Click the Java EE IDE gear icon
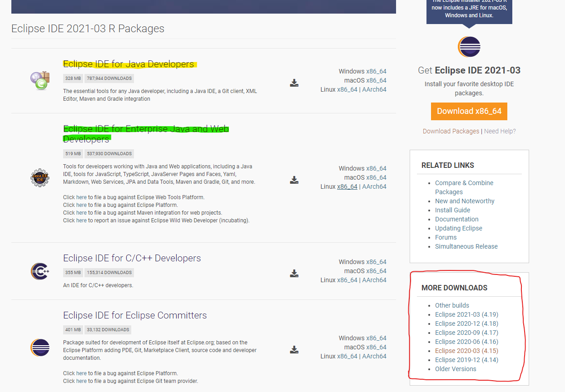 40,177
